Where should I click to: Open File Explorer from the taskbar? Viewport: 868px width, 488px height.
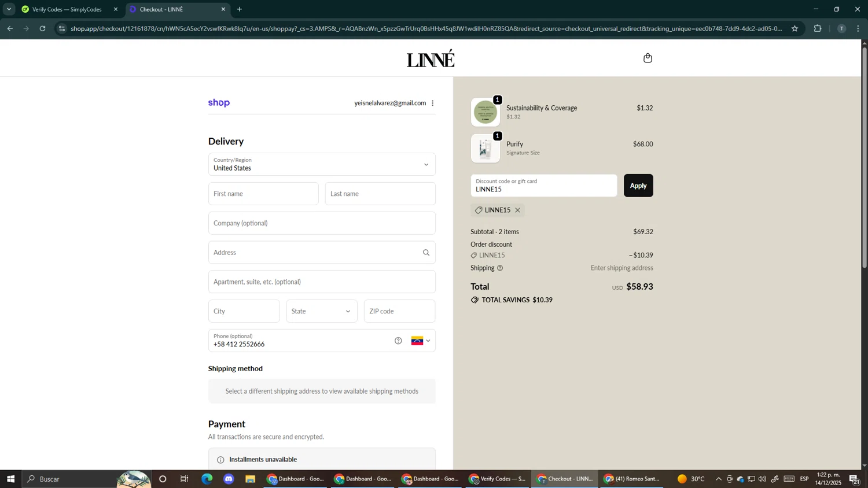(x=251, y=479)
